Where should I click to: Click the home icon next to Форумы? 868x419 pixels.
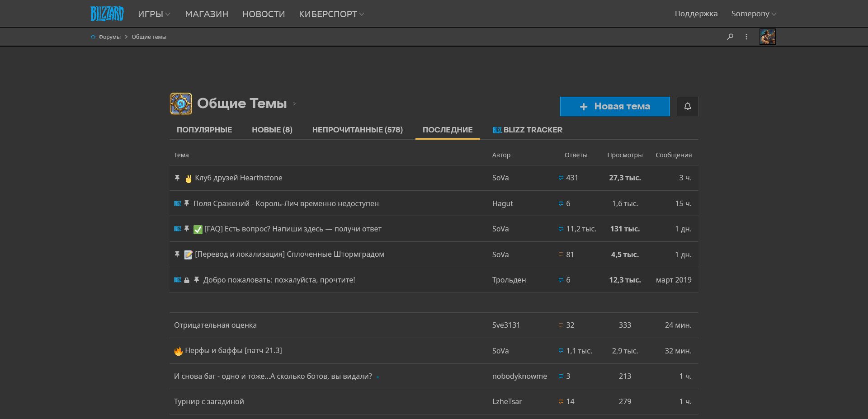[x=93, y=37]
